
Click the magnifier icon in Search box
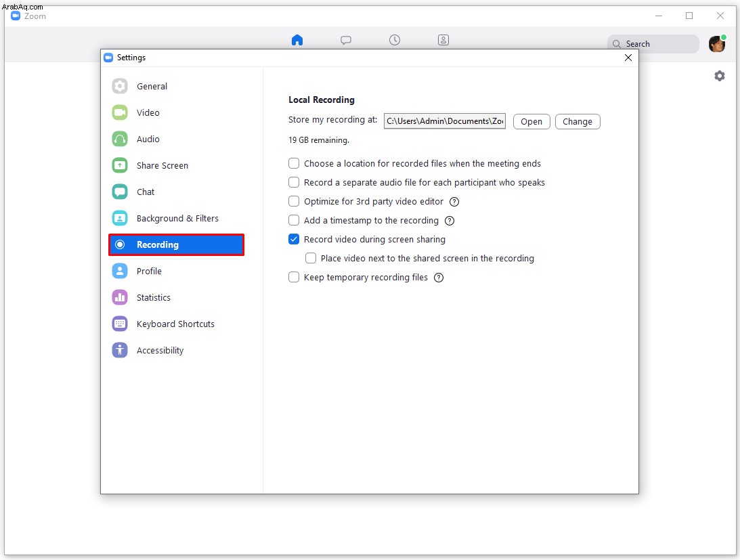pos(616,44)
